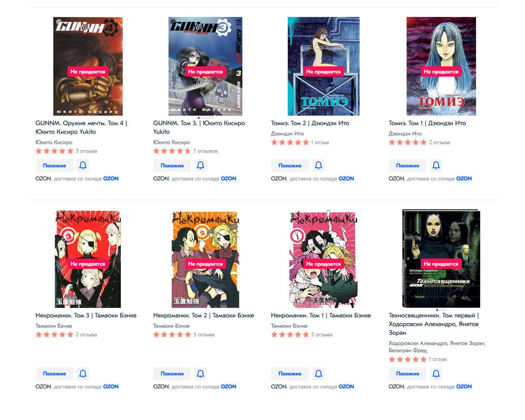The width and height of the screenshot is (525, 420).
Task: Show similar items for Некроманки Том 2
Action: tap(172, 373)
